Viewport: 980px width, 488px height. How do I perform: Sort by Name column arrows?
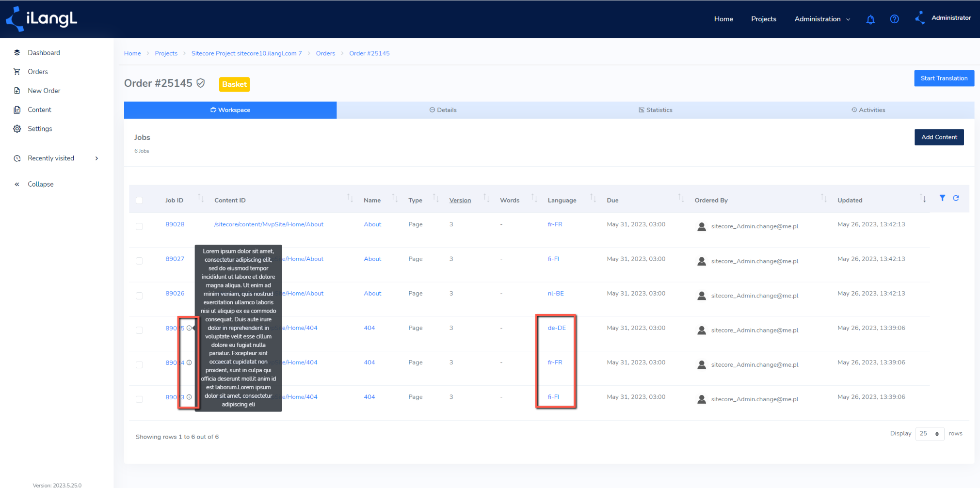395,198
